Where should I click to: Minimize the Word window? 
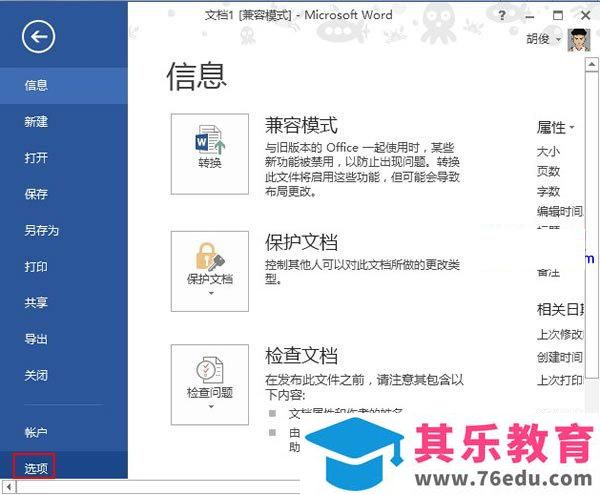(x=530, y=16)
